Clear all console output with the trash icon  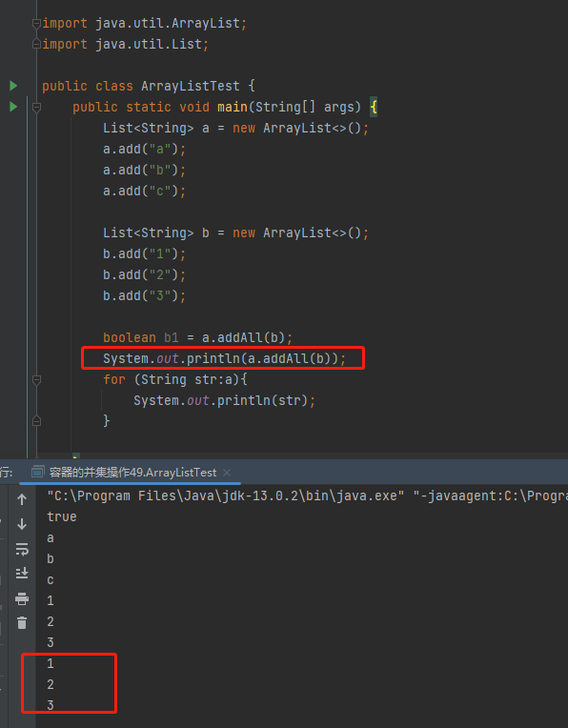click(22, 622)
